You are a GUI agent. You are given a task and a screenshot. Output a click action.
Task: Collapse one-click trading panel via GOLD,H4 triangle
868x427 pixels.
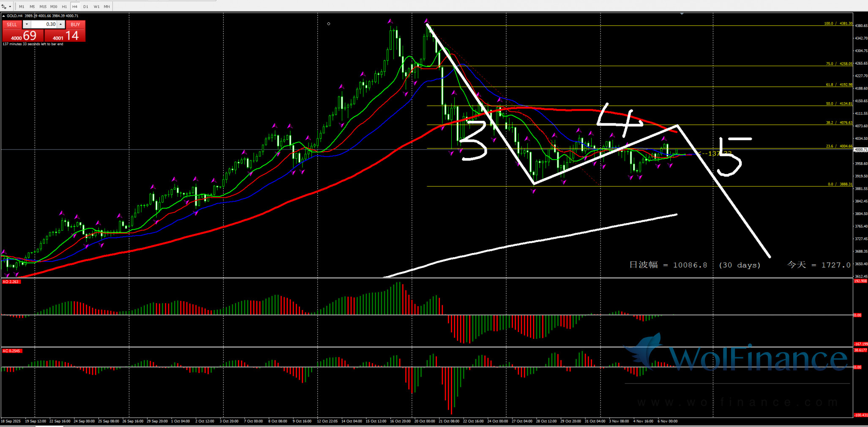click(4, 16)
